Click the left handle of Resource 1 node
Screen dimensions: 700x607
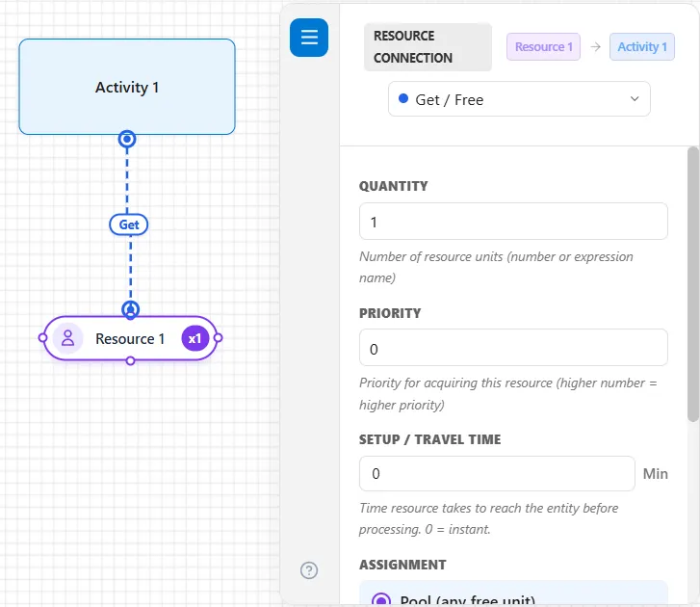[x=43, y=338]
